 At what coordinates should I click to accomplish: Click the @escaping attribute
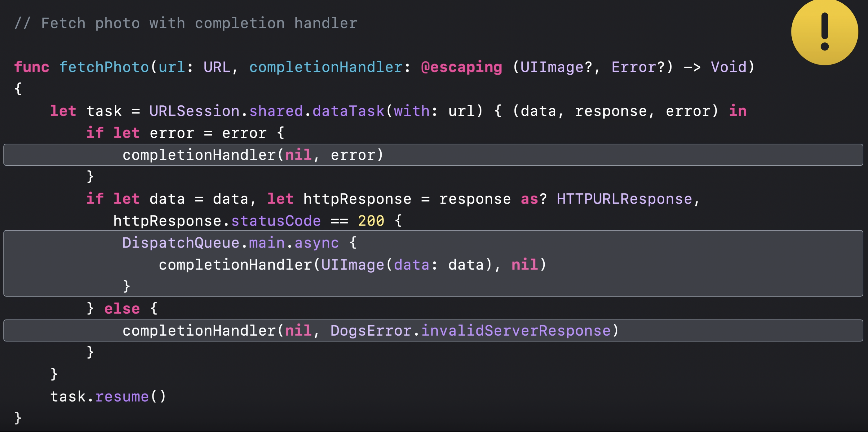click(x=461, y=67)
